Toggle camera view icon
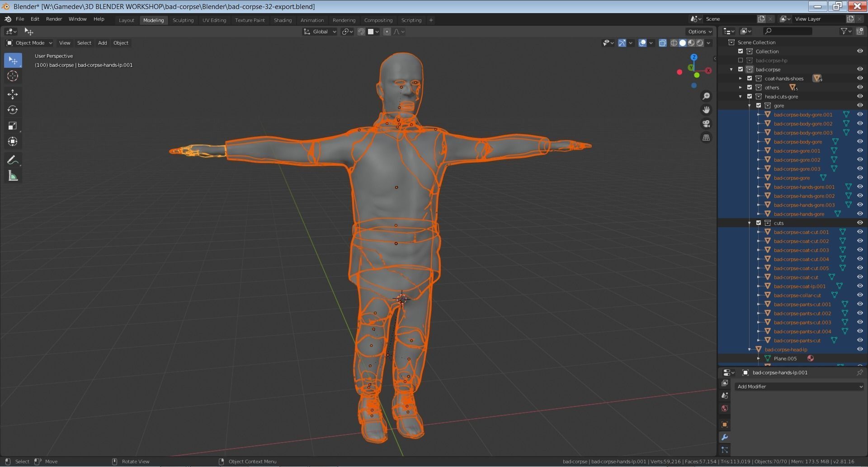 (706, 124)
